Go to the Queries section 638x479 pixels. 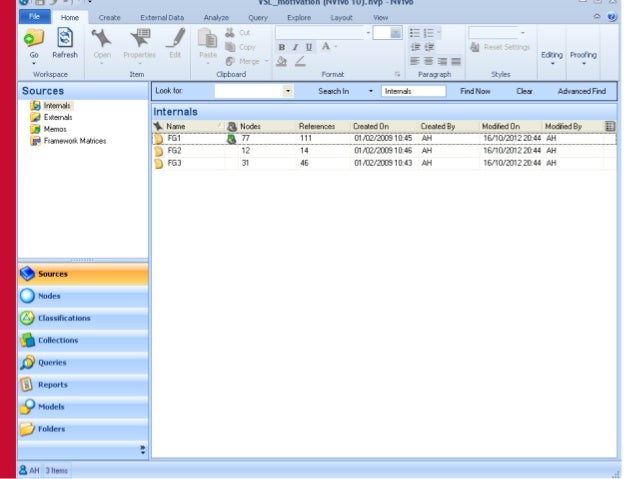pyautogui.click(x=52, y=362)
